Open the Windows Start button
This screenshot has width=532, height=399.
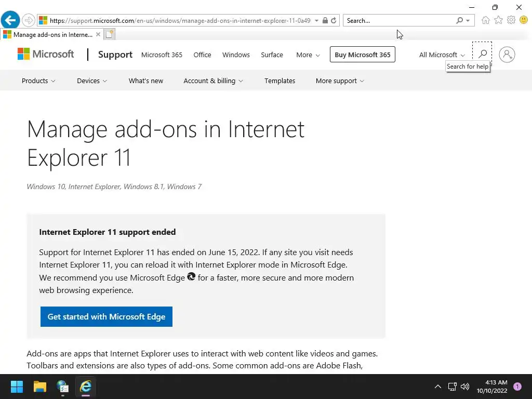coord(17,387)
